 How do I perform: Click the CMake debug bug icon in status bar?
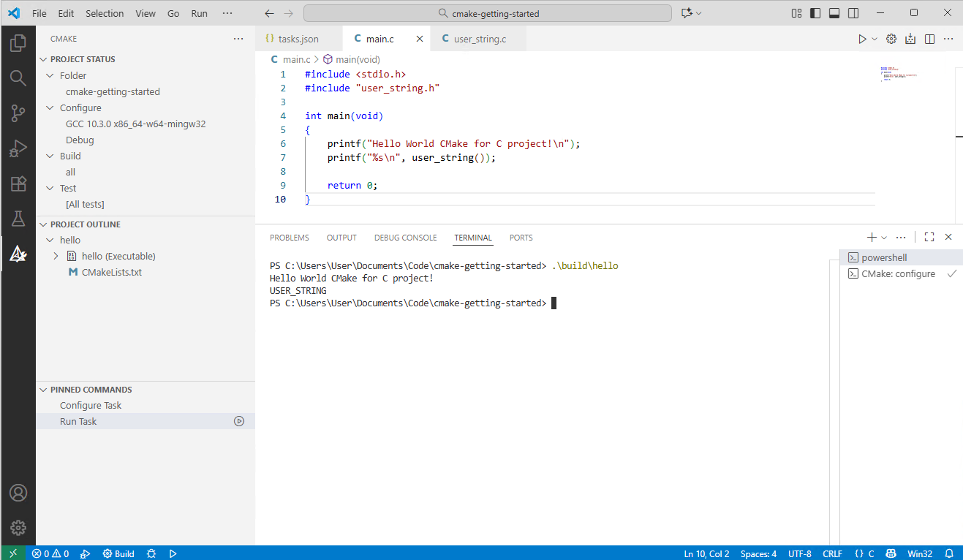(151, 553)
